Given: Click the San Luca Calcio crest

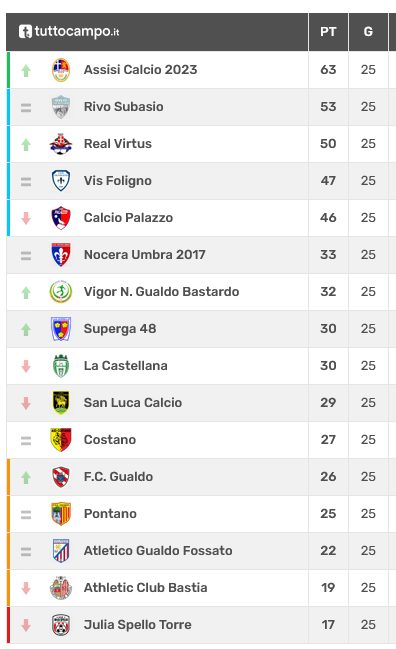Looking at the screenshot, I should (61, 403).
